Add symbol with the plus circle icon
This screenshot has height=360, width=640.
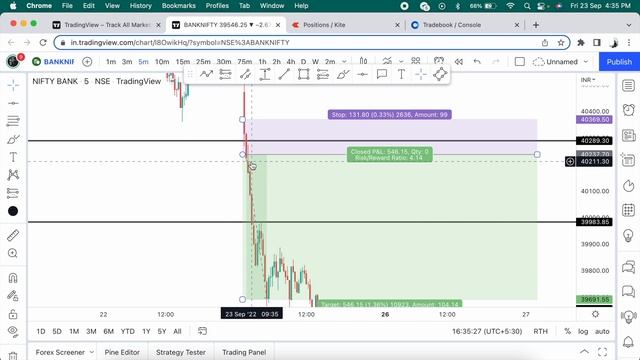point(87,62)
